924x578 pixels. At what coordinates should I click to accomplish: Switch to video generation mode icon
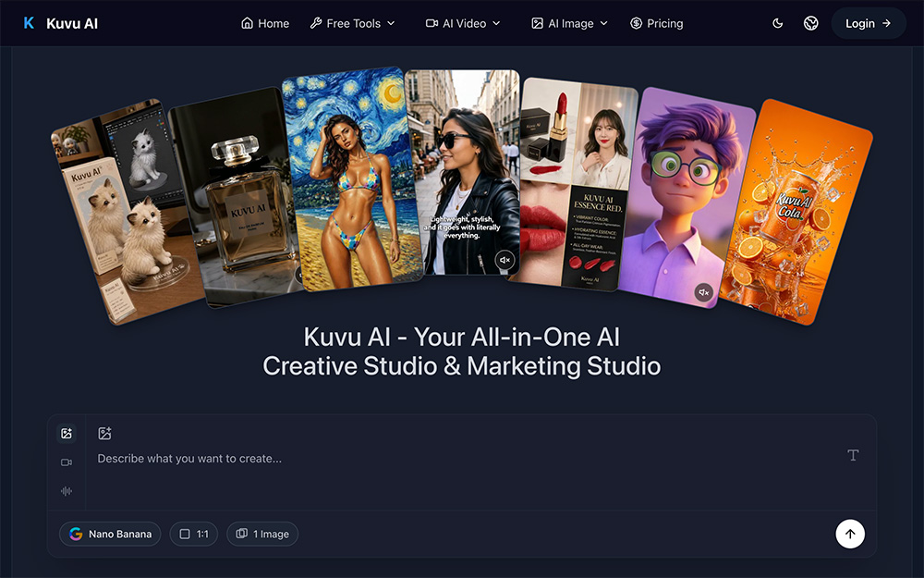pyautogui.click(x=67, y=462)
